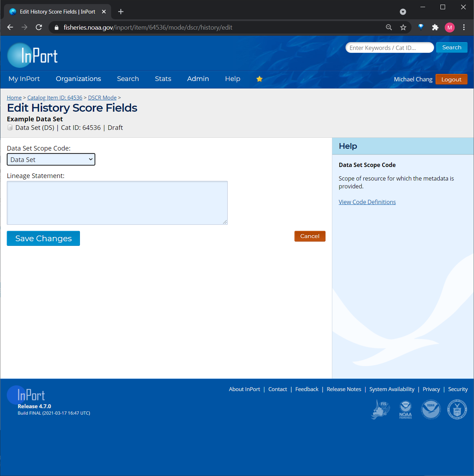Open the Data Set Scope Code dropdown
Viewport: 474px width, 476px height.
(x=51, y=159)
